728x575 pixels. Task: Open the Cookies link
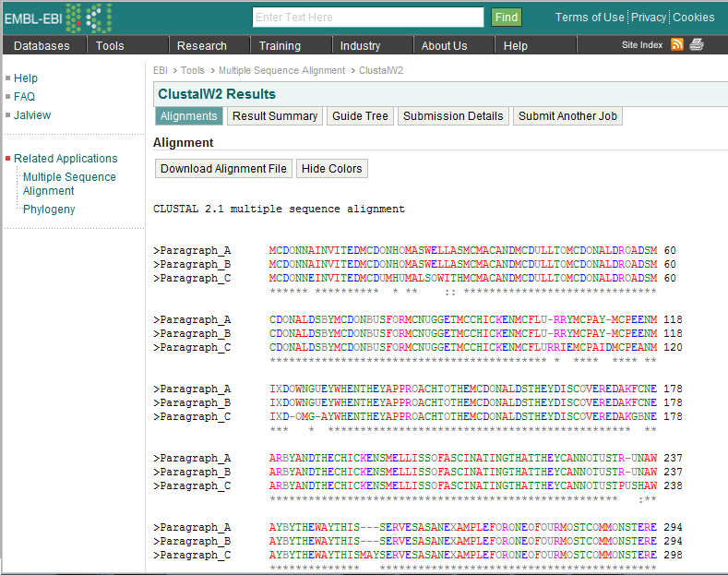[693, 18]
